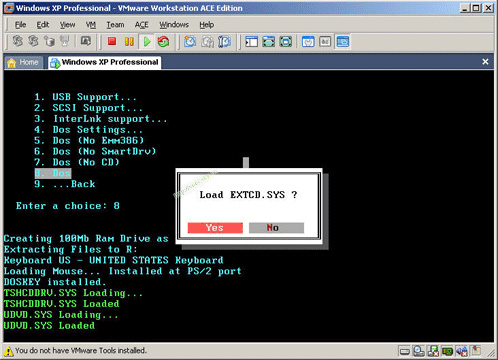
Task: Open the VM menu
Action: (x=91, y=25)
